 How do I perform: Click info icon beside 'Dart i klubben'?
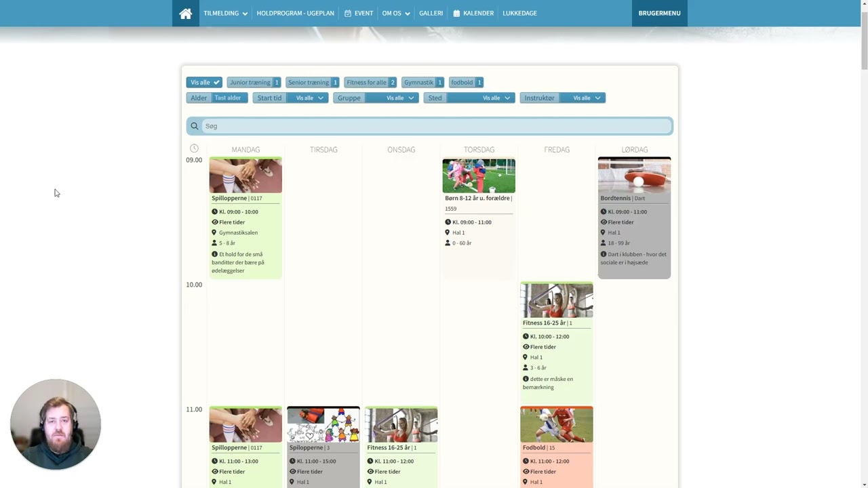[604, 254]
